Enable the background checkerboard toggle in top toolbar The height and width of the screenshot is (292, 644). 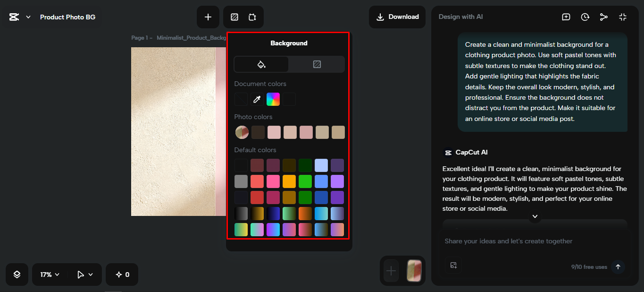234,17
